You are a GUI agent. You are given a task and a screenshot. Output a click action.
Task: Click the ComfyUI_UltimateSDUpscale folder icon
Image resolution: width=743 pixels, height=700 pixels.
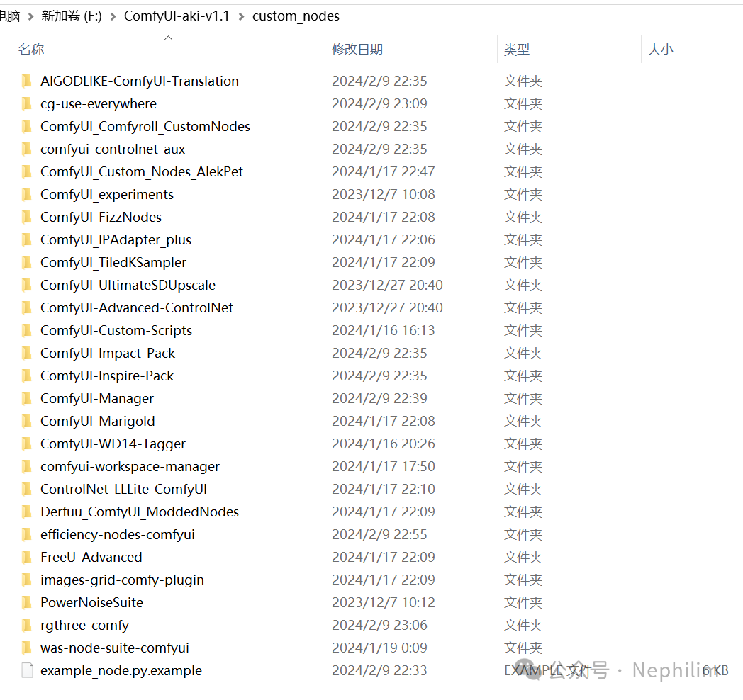click(x=27, y=285)
